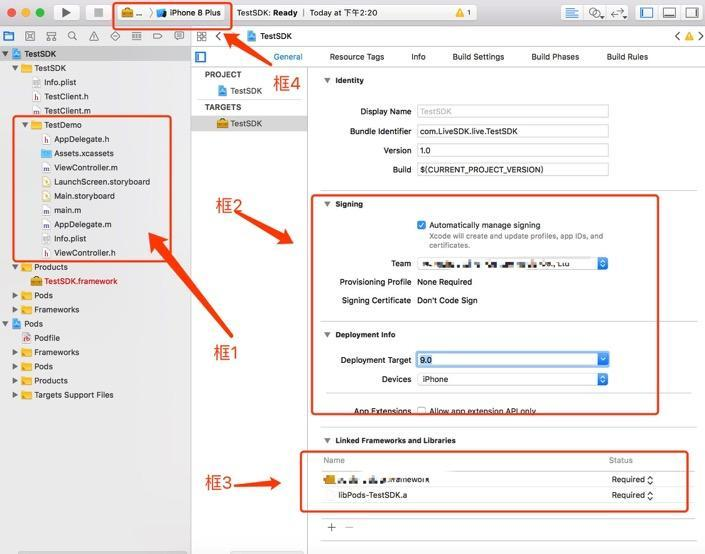Open the Info tab
This screenshot has width=705, height=554.
418,57
